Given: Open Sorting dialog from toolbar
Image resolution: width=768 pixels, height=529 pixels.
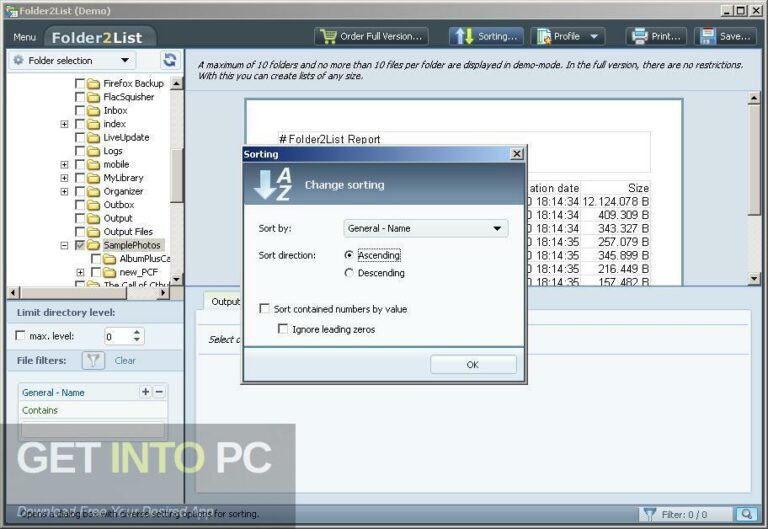Looking at the screenshot, I should pyautogui.click(x=486, y=36).
